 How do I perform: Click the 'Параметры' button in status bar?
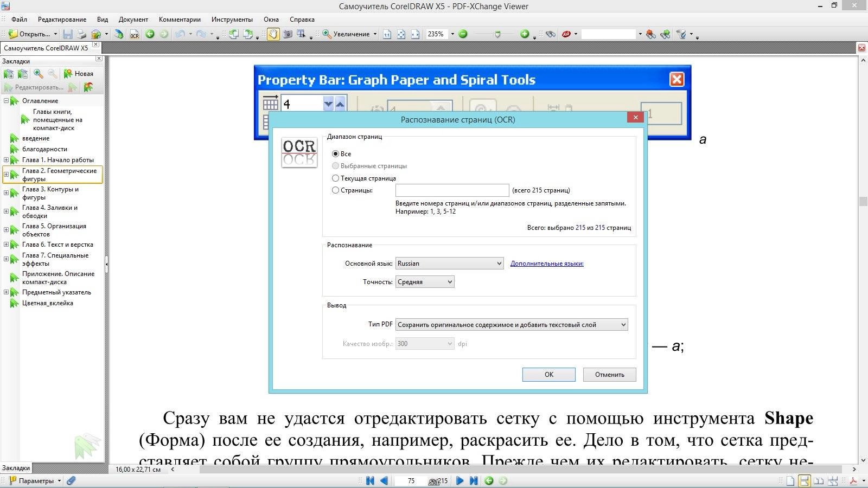31,480
